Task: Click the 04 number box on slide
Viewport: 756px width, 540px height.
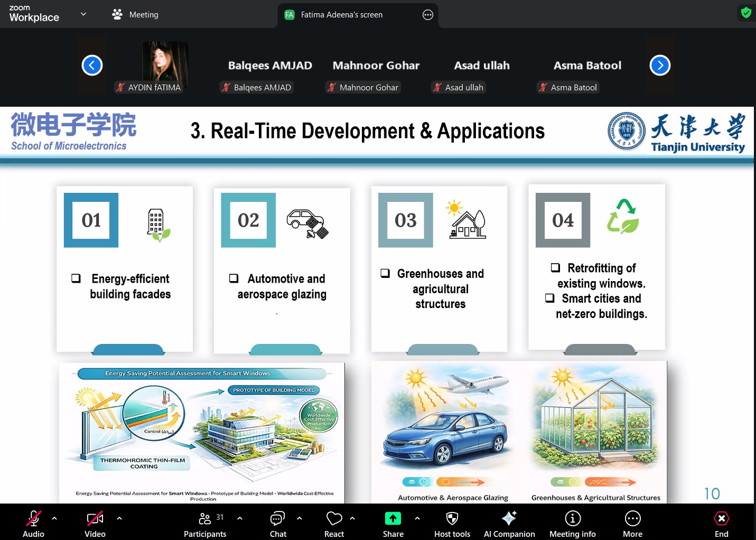Action: pyautogui.click(x=563, y=220)
